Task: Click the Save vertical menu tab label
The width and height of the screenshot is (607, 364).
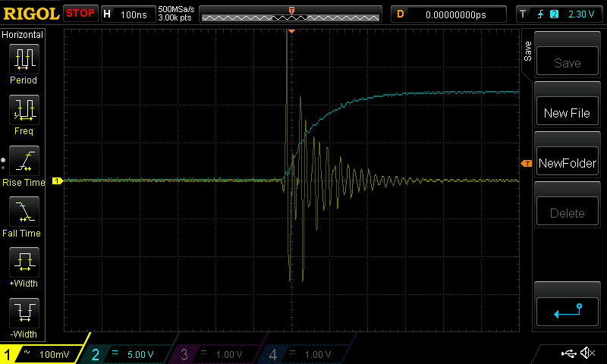Action: pos(527,51)
